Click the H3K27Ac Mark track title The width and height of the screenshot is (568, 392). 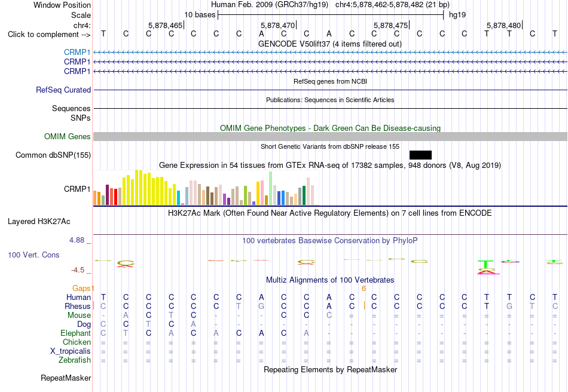pos(330,213)
